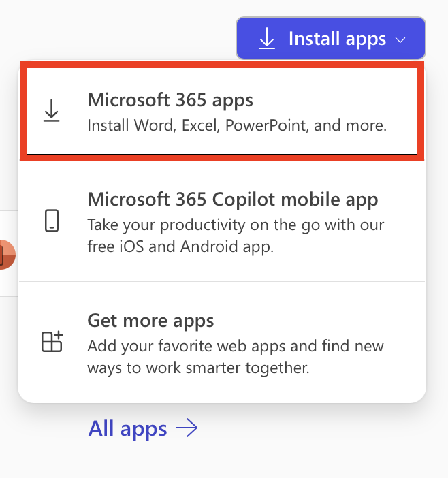Choose Microsoft 365 Copilot mobile app option
The image size is (448, 478).
(222, 221)
